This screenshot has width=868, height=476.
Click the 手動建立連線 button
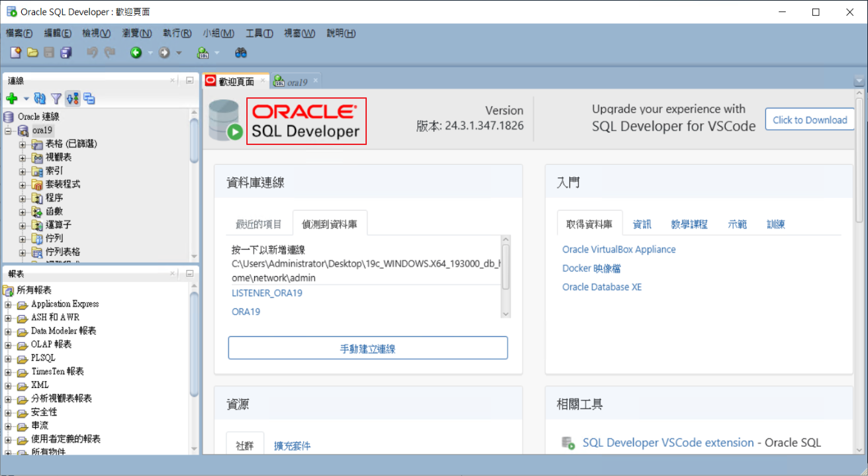click(368, 348)
